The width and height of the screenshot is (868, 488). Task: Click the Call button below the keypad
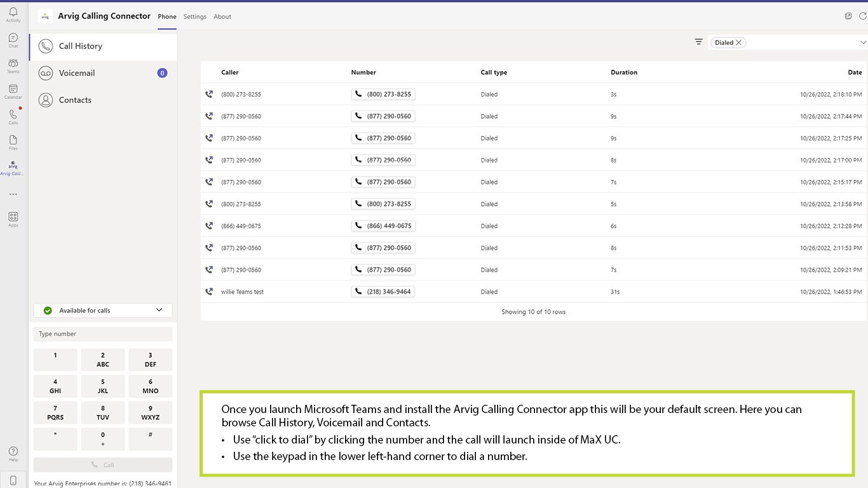point(103,464)
